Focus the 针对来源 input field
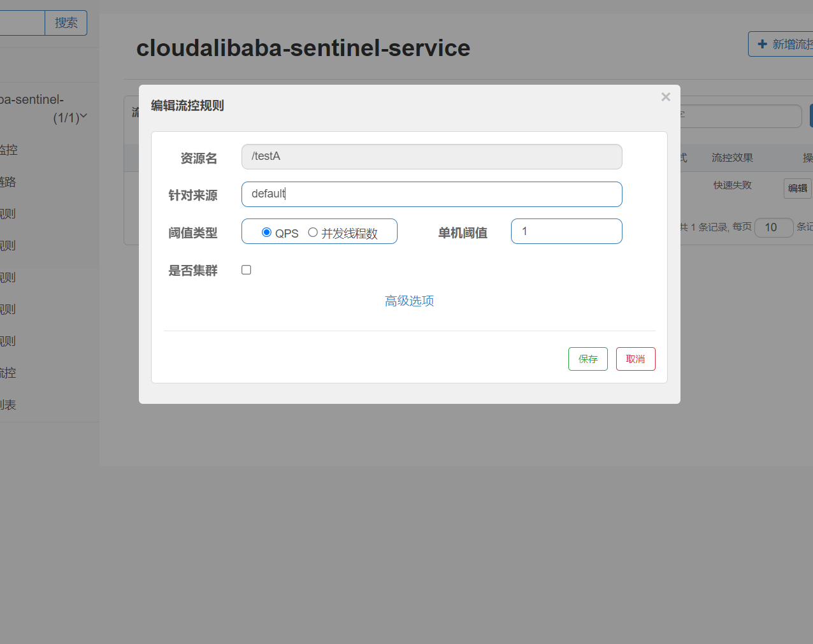The height and width of the screenshot is (644, 813). (432, 194)
